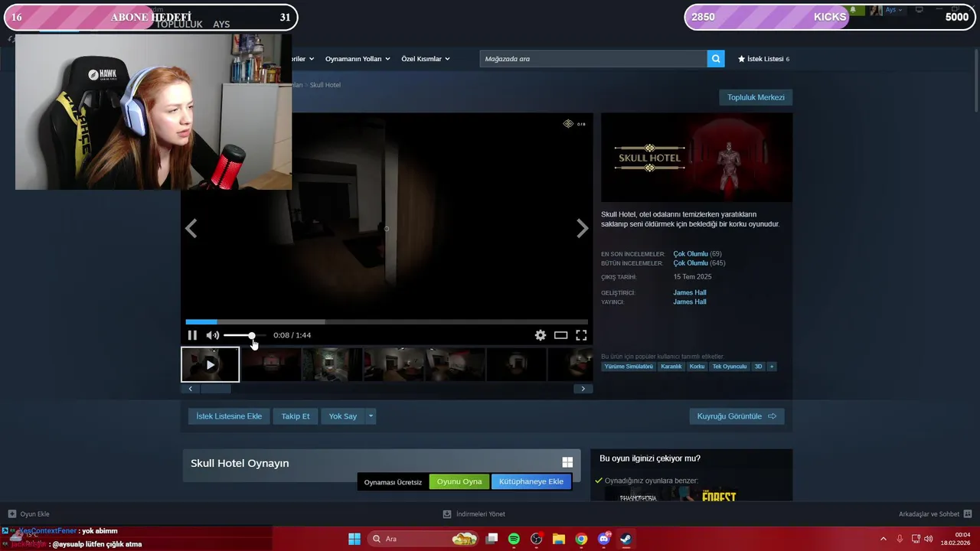
Task: Click the store search magnifier button
Action: pos(716,59)
